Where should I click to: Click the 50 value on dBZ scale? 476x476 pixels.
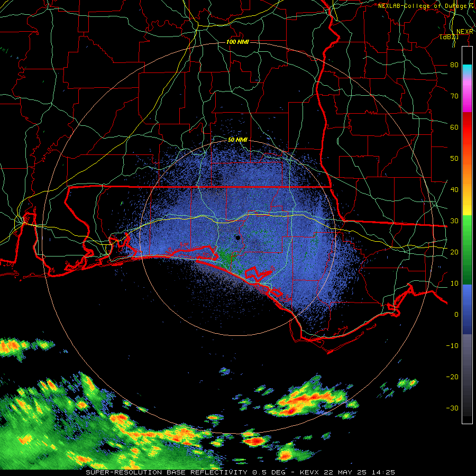coord(454,159)
